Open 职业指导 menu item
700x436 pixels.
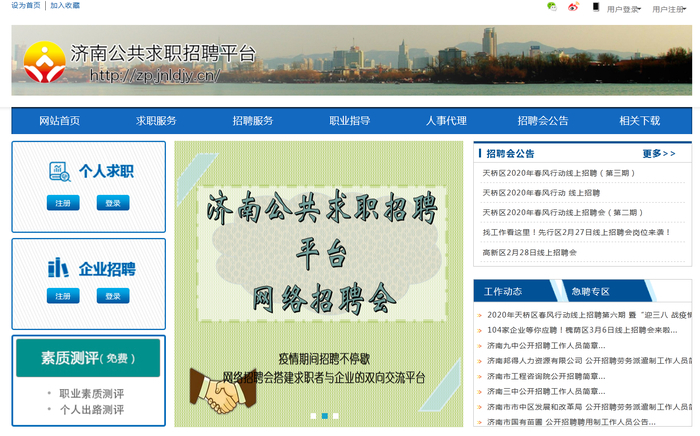(x=350, y=120)
